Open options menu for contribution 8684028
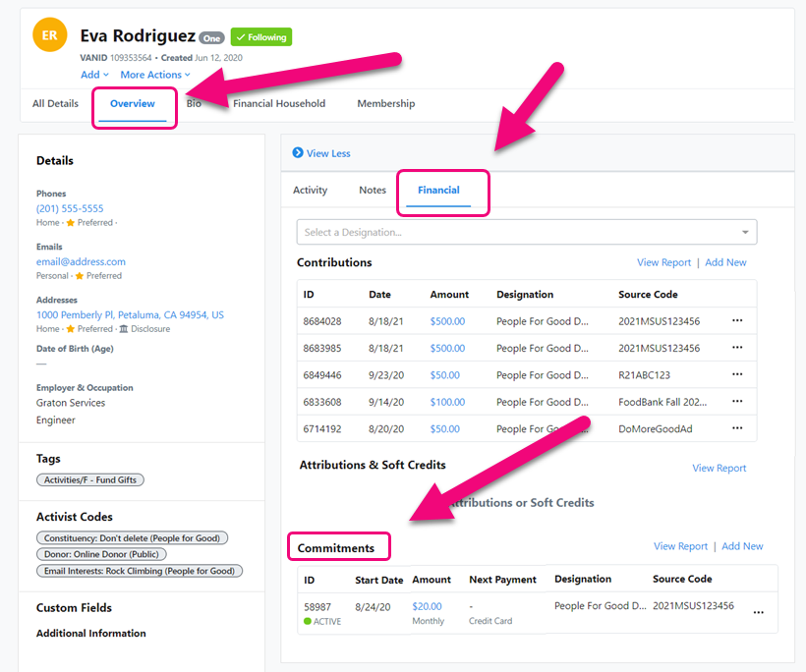This screenshot has height=672, width=806. pos(737,320)
